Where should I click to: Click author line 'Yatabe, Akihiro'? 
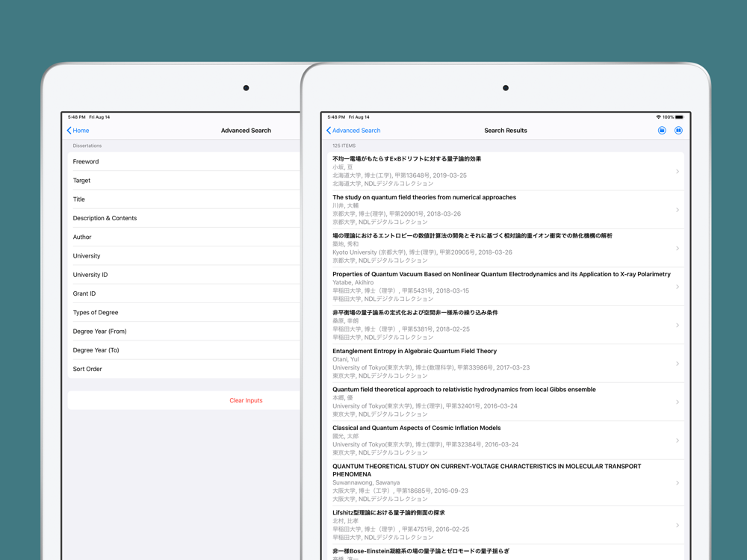(353, 282)
